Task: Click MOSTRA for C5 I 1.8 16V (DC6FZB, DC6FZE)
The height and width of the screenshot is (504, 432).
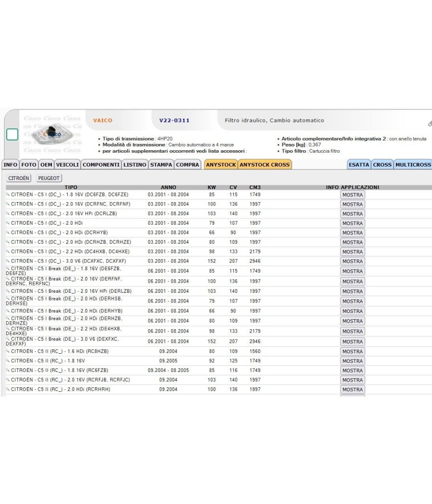Action: pyautogui.click(x=353, y=195)
